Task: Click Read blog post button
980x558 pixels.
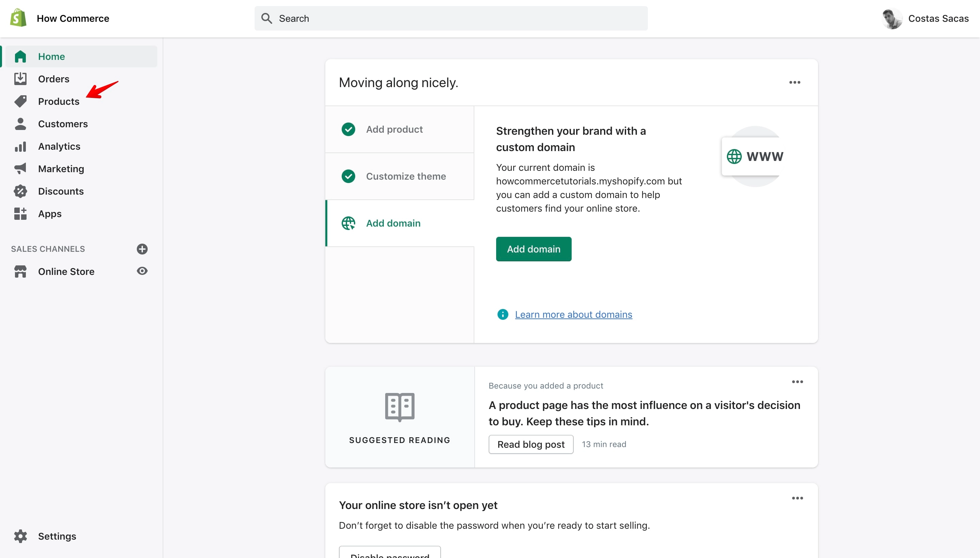Action: coord(531,444)
